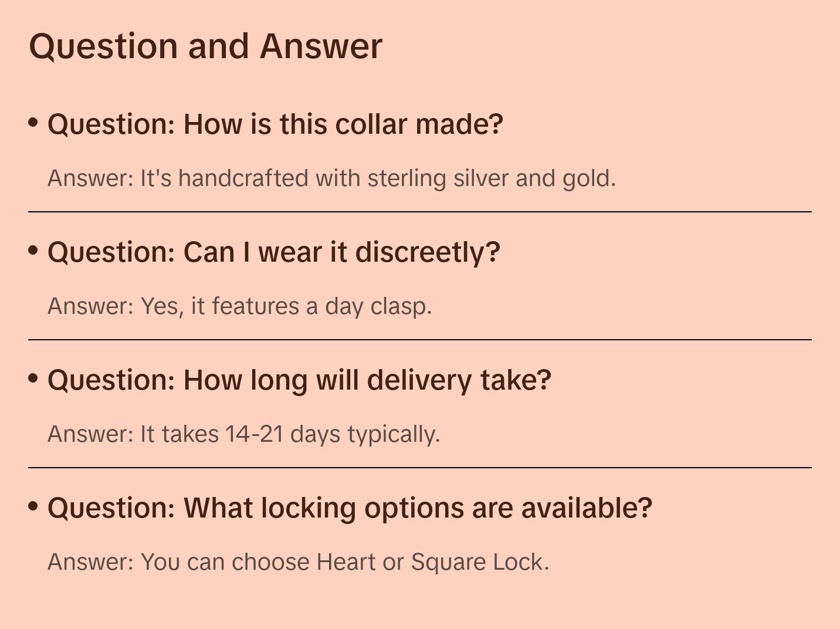Click the bullet before 'How long will delivery take?'
This screenshot has height=629, width=840.
coord(33,378)
